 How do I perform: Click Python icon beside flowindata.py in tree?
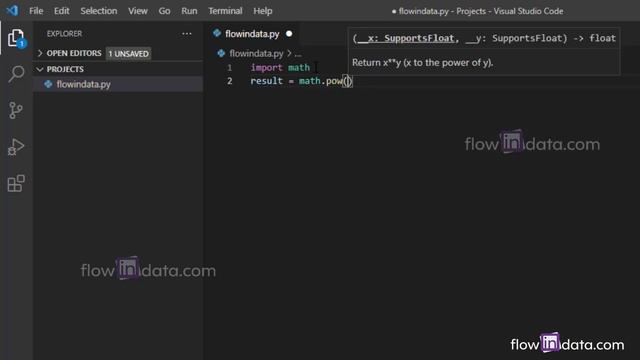(x=48, y=84)
